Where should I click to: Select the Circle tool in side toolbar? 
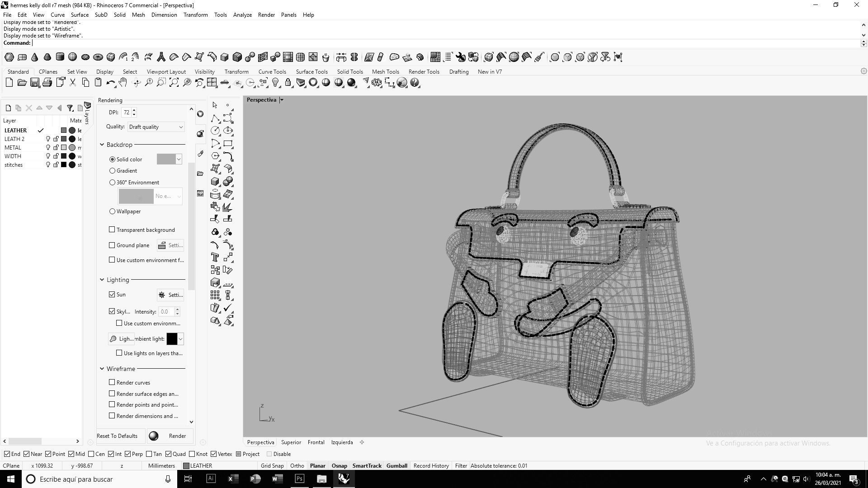[x=215, y=131]
